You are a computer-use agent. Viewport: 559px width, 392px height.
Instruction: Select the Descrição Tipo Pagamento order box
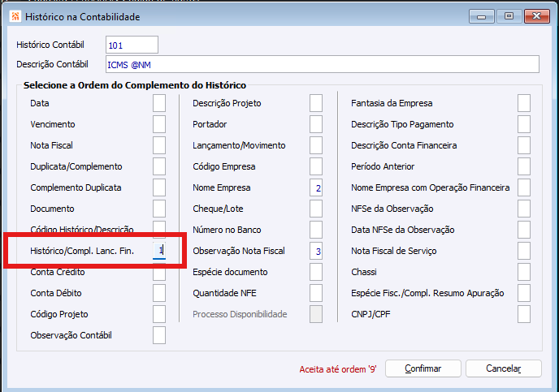(524, 124)
